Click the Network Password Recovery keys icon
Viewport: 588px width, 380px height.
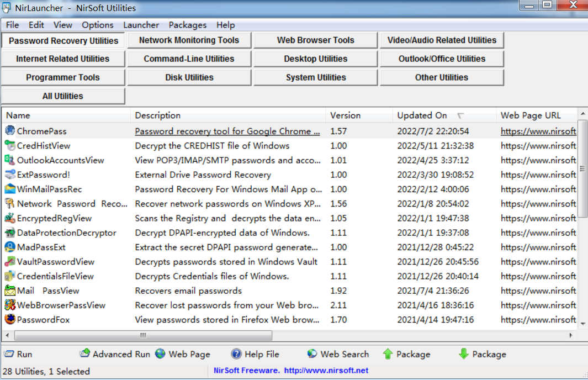coord(10,203)
